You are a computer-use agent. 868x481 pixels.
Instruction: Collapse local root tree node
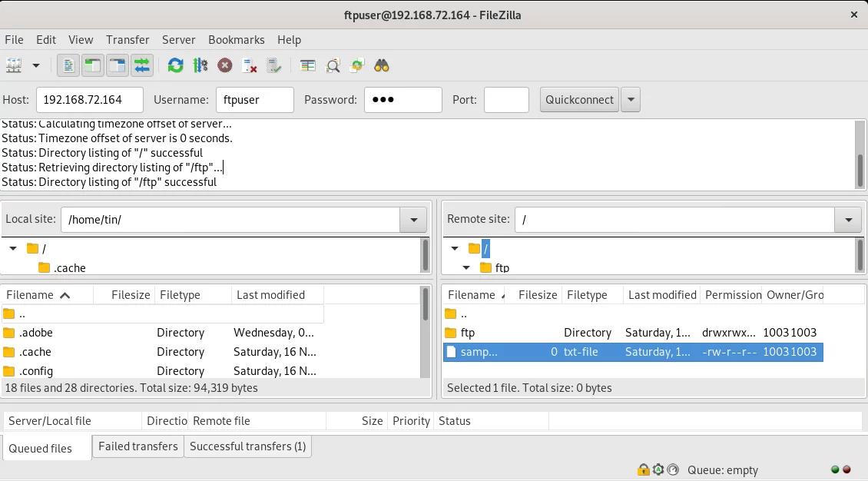click(13, 248)
